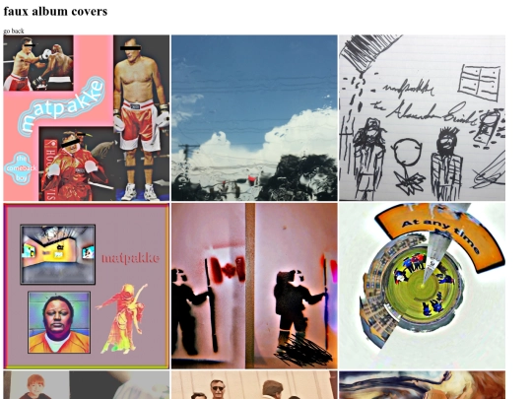Click the man in orange jumpsuit photo
Image resolution: width=532 pixels, height=399 pixels.
tap(59, 322)
